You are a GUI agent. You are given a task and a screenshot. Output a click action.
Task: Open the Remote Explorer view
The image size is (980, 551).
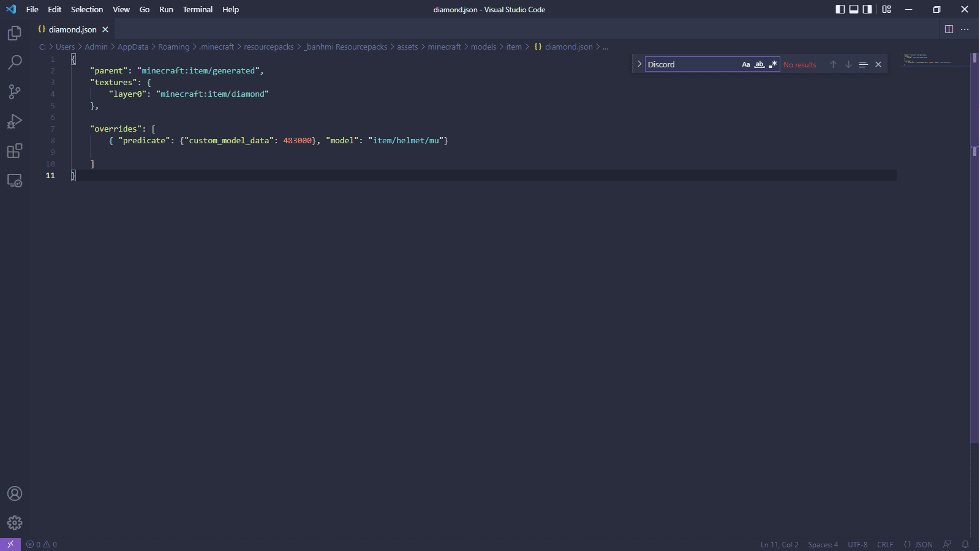coord(15,180)
